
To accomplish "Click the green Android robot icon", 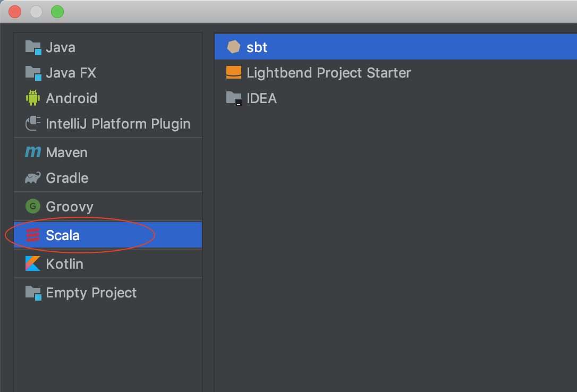I will pos(33,98).
